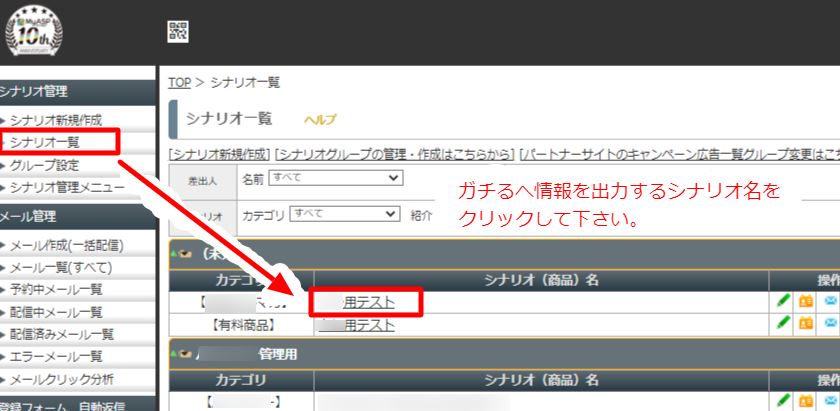Click blue mail icon for 有料商品 row
Screen dimensions: 840x411
[x=830, y=323]
